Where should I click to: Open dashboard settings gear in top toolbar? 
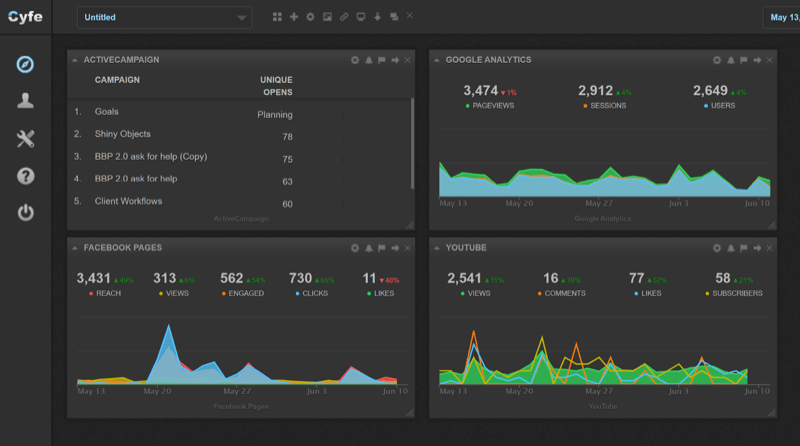pos(310,17)
